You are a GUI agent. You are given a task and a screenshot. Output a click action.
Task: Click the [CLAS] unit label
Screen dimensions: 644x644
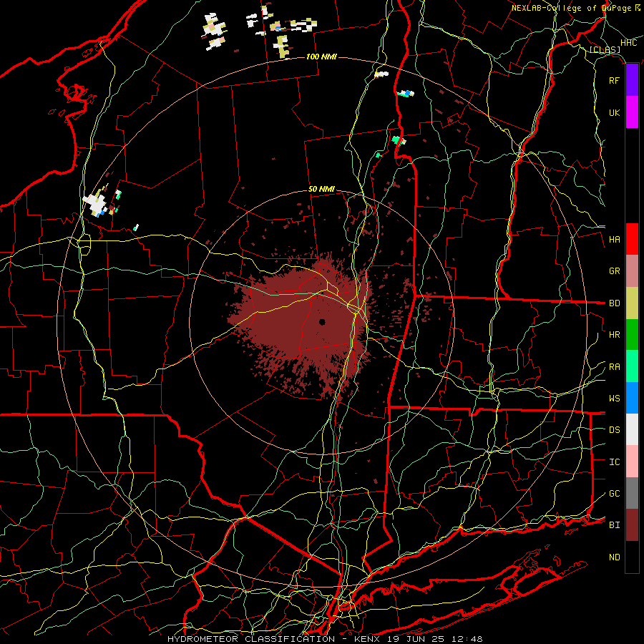(605, 49)
